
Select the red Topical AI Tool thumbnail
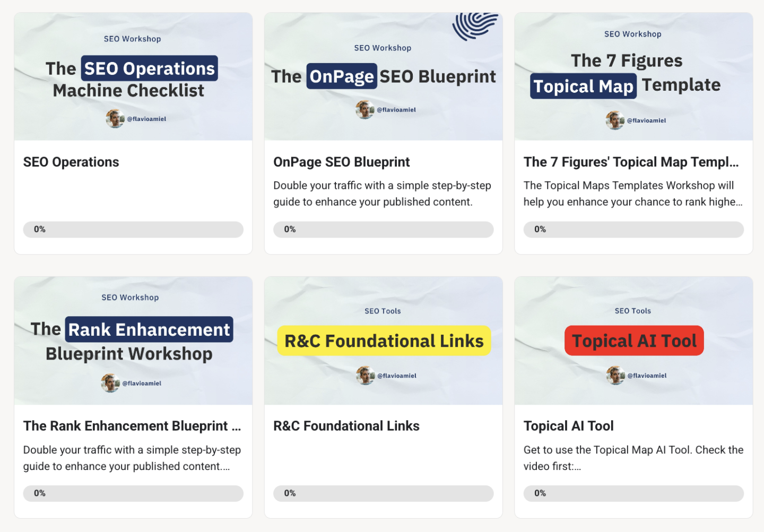click(x=634, y=341)
